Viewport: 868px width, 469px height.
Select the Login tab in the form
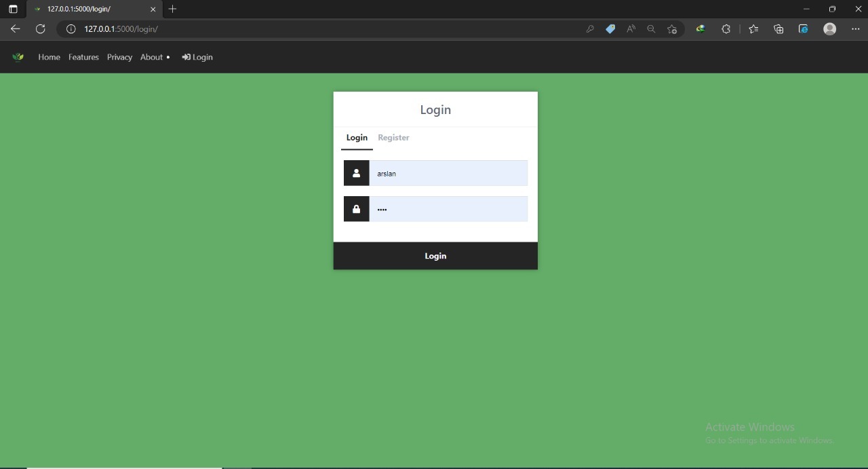357,138
